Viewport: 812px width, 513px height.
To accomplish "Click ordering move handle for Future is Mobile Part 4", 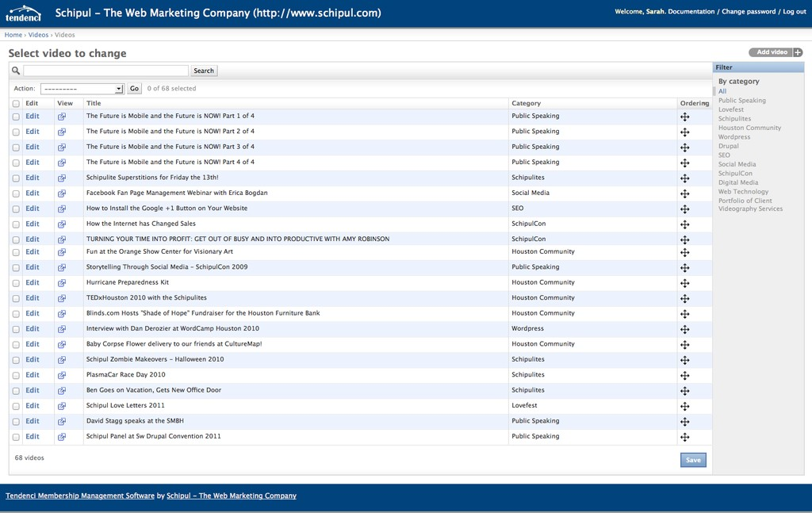I will pos(684,163).
